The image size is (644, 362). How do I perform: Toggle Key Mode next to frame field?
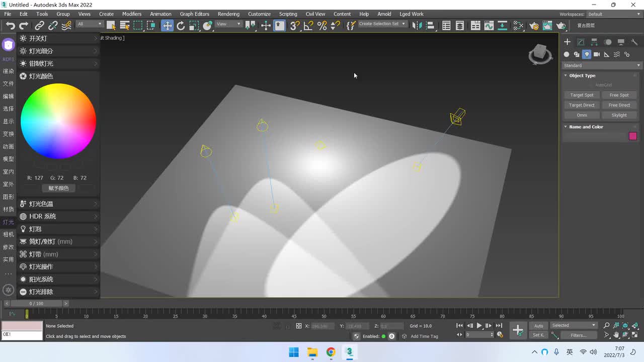click(459, 334)
